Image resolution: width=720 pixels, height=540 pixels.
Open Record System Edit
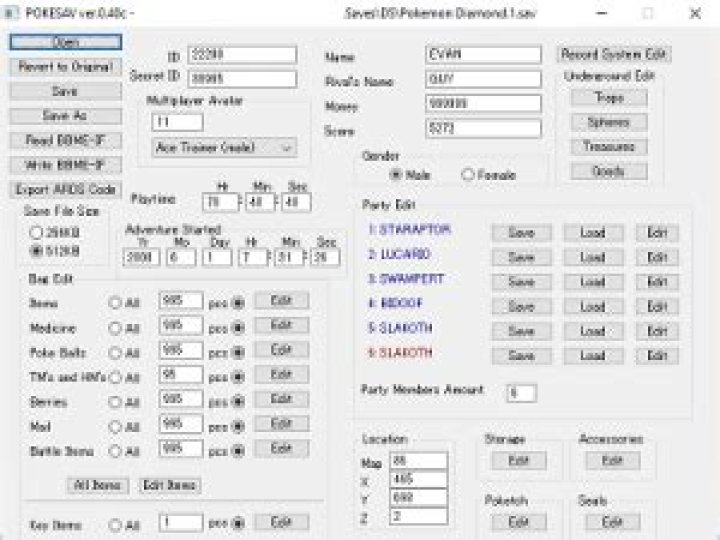pos(613,54)
